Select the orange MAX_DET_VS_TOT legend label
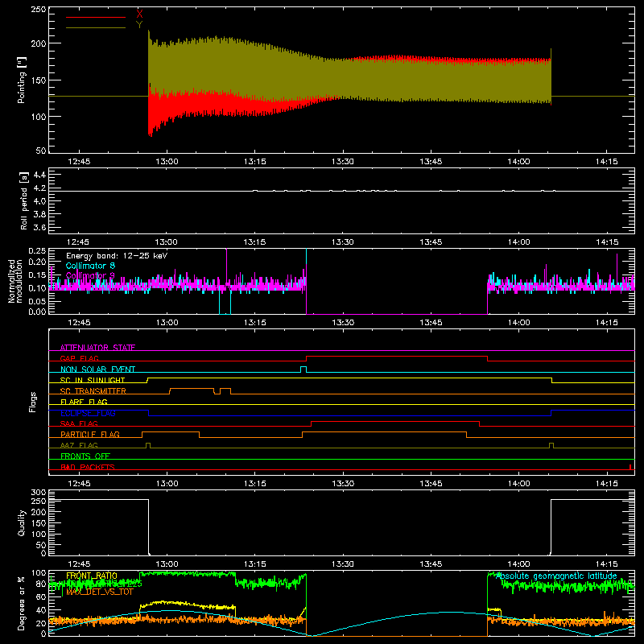The height and width of the screenshot is (644, 644). (x=100, y=592)
